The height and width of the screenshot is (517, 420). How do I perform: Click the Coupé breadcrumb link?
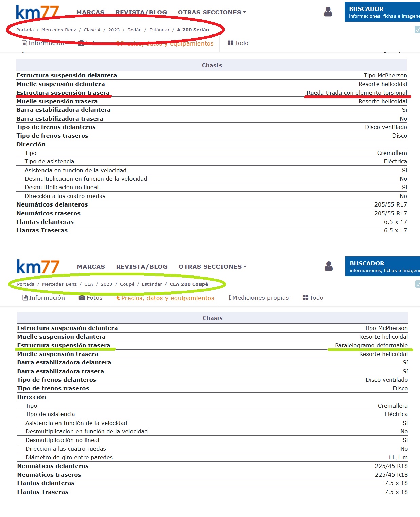click(127, 284)
